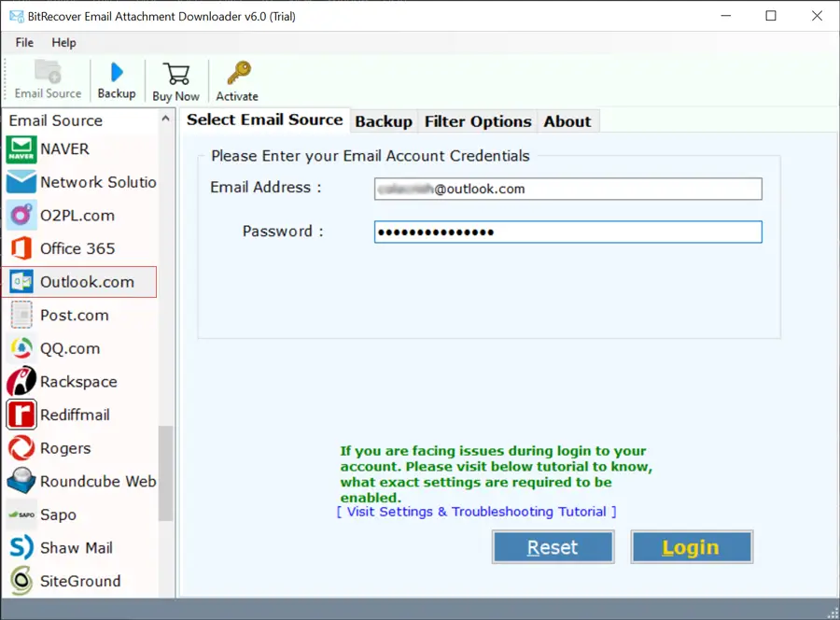Screen dimensions: 840x620
Task: Select NAVER from the email source list
Action: click(64, 149)
